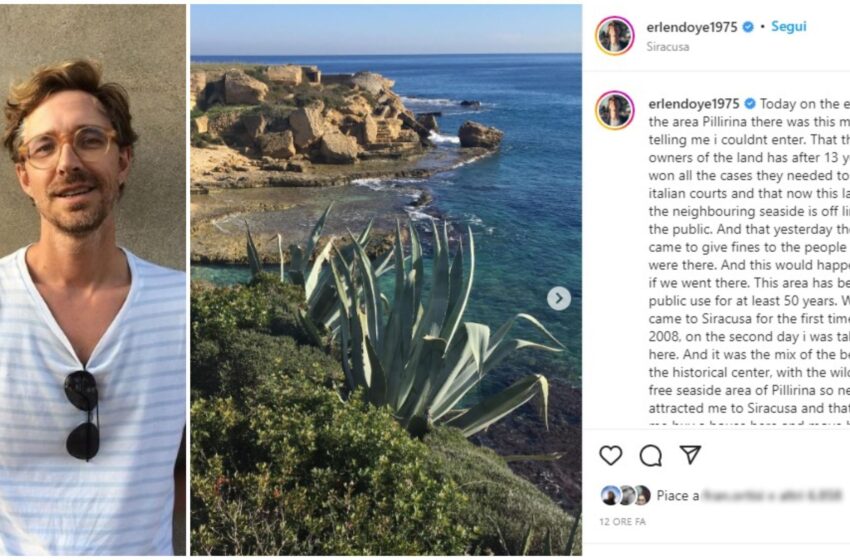Click the portrait photo of the man

point(92,280)
